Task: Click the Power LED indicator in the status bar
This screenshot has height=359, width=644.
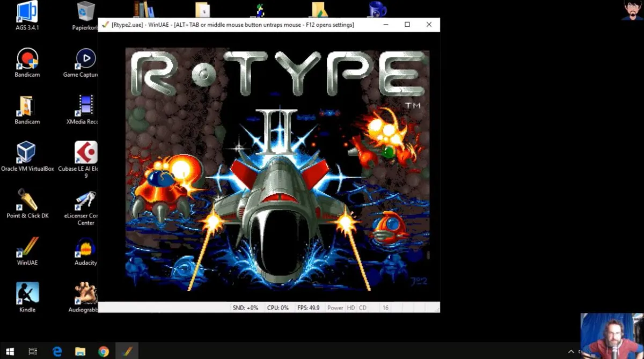Action: [x=335, y=307]
